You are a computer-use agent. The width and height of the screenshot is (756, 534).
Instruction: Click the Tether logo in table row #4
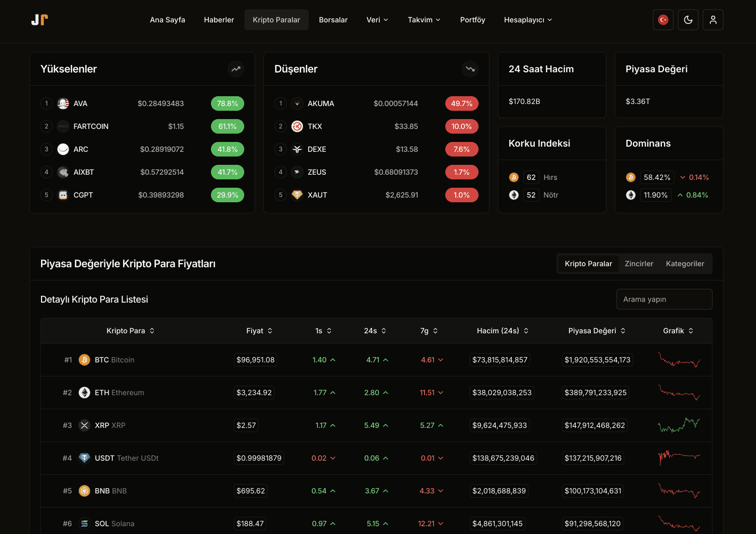(x=84, y=458)
